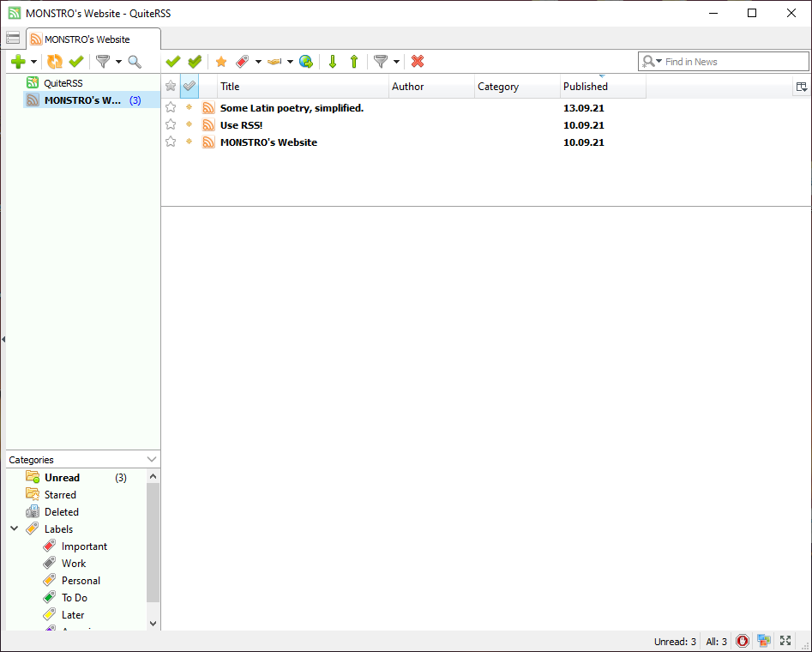Image resolution: width=812 pixels, height=652 pixels.
Task: Go to next unread news down arrow
Action: pos(333,62)
